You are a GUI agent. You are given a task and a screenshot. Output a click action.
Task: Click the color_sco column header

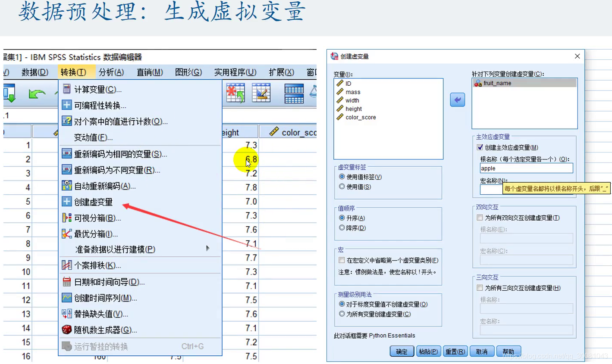point(288,132)
